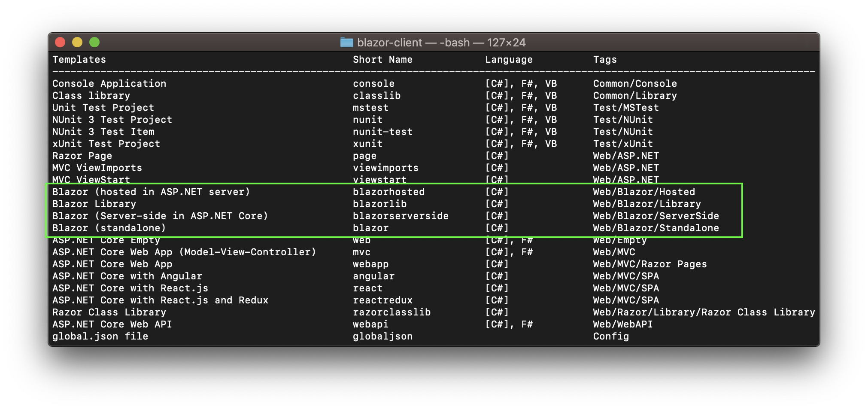The image size is (868, 410).
Task: Click the 'Web/MVC/Razor Pages' tag
Action: 650,264
